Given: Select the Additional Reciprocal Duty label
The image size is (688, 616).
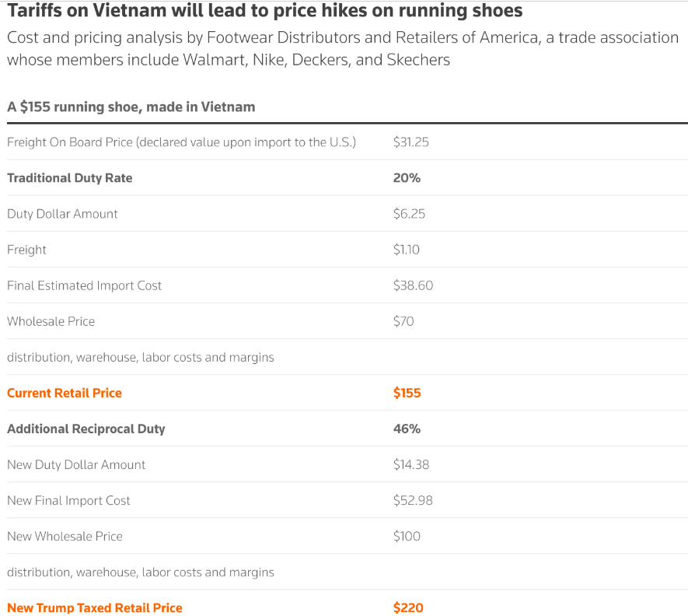Looking at the screenshot, I should 86,429.
